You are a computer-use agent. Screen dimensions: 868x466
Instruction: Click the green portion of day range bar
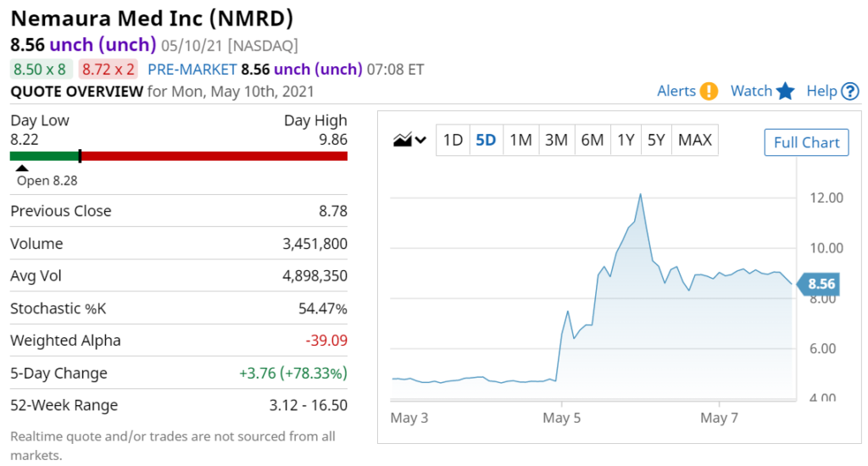(x=44, y=156)
